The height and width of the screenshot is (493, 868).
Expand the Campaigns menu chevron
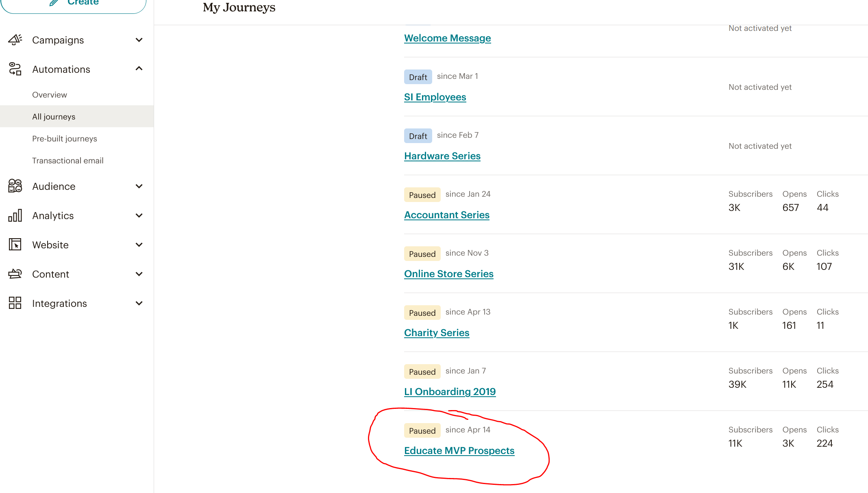tap(139, 40)
